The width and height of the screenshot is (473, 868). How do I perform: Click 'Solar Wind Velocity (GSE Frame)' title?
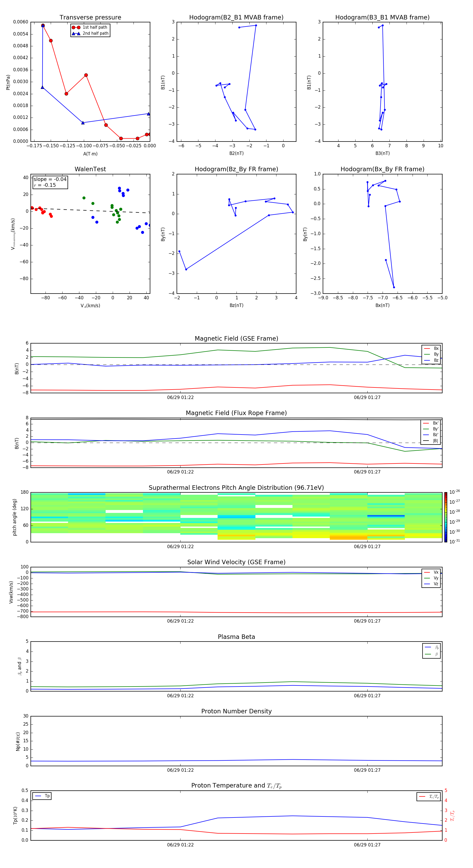[x=236, y=562]
